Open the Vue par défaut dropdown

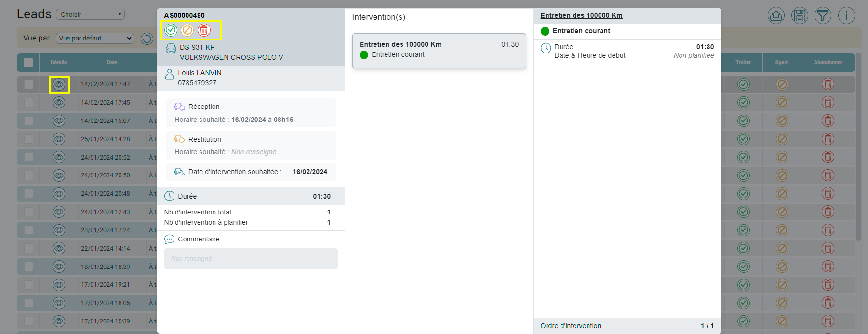[x=95, y=38]
